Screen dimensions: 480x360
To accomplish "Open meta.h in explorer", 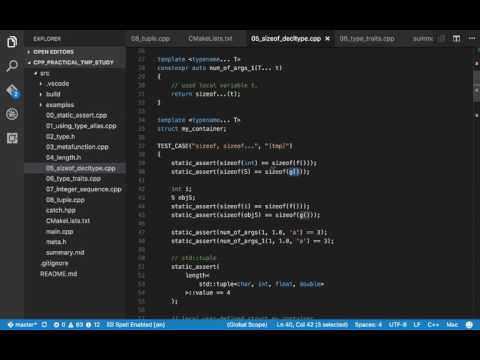I will pyautogui.click(x=56, y=242).
